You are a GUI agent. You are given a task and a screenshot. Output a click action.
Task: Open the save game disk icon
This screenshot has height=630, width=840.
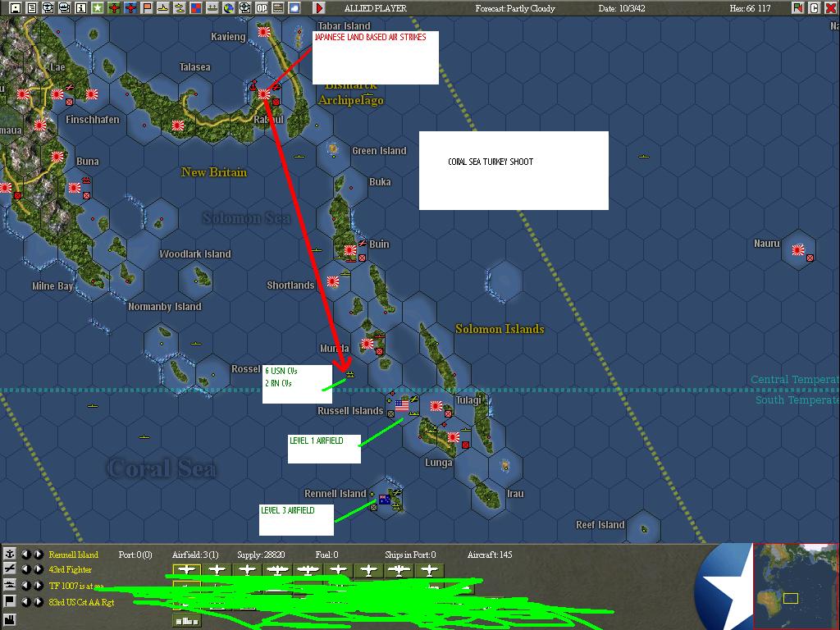click(15, 7)
